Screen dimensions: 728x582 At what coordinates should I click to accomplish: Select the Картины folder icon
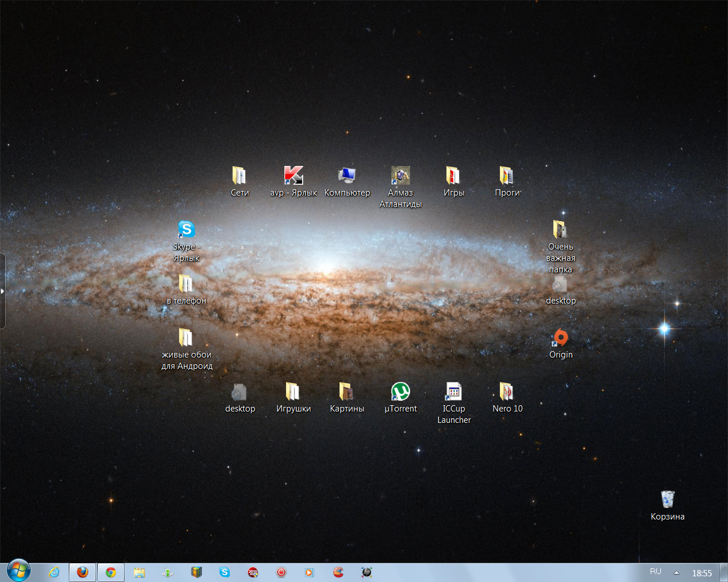346,392
